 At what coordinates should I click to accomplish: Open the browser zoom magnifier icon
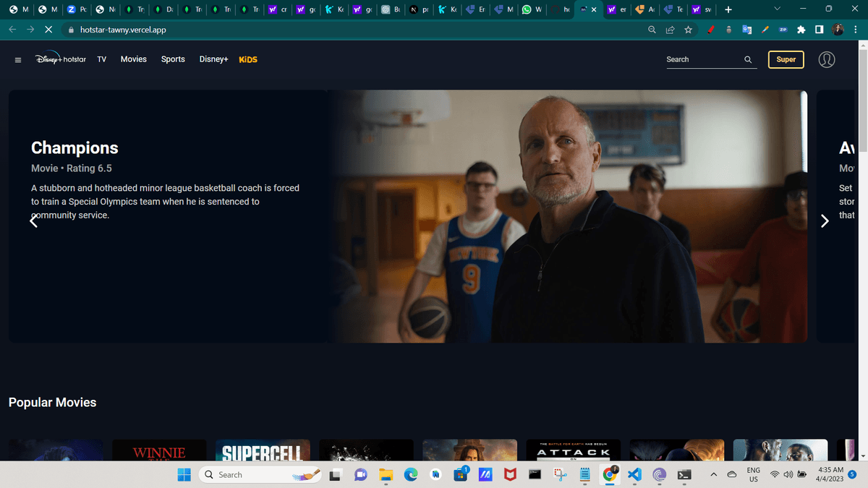coord(652,30)
